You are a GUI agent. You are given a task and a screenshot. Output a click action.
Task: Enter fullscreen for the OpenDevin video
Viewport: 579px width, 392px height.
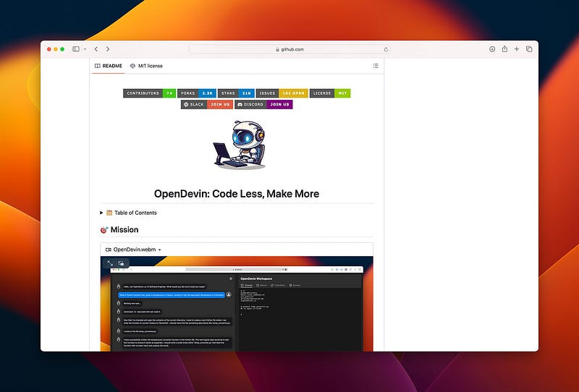[x=110, y=263]
